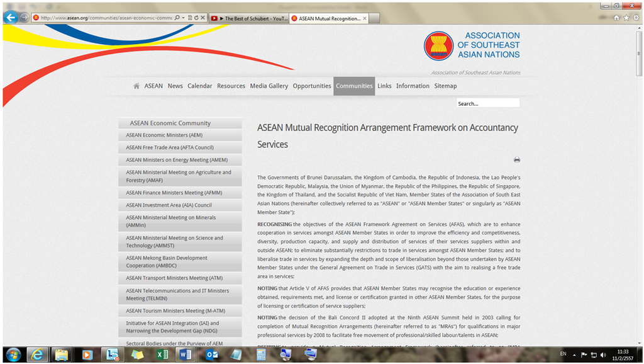Select the Communities menu item
644x364 pixels.
[x=354, y=86]
